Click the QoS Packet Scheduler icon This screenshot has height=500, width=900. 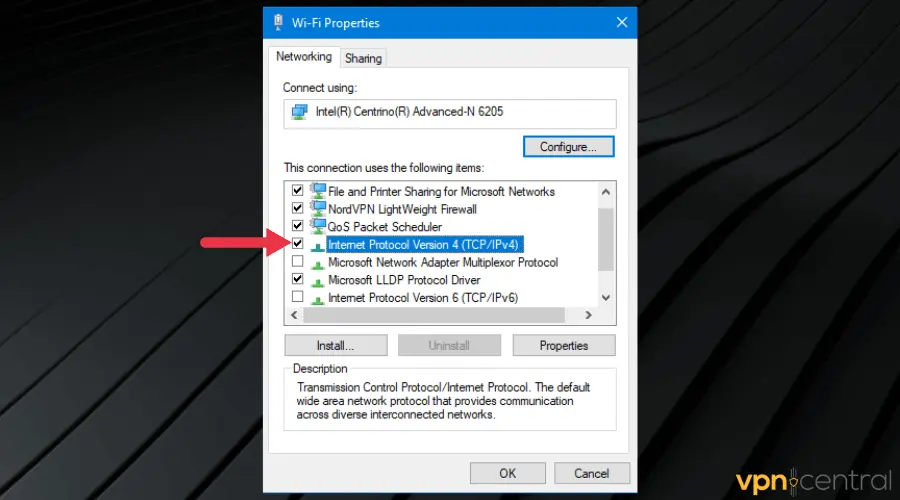[318, 227]
